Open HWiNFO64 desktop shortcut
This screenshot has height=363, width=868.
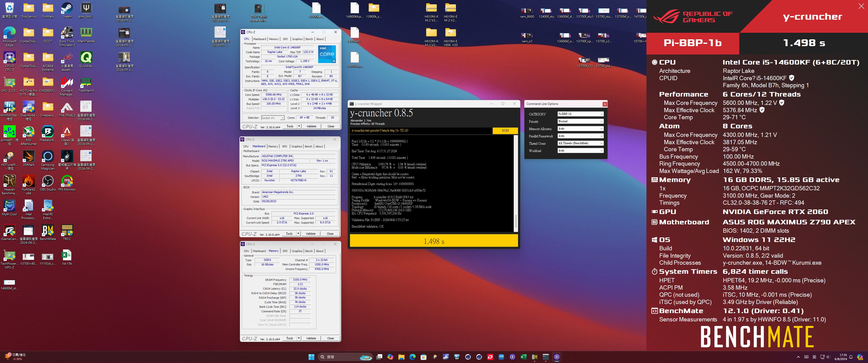(9, 111)
